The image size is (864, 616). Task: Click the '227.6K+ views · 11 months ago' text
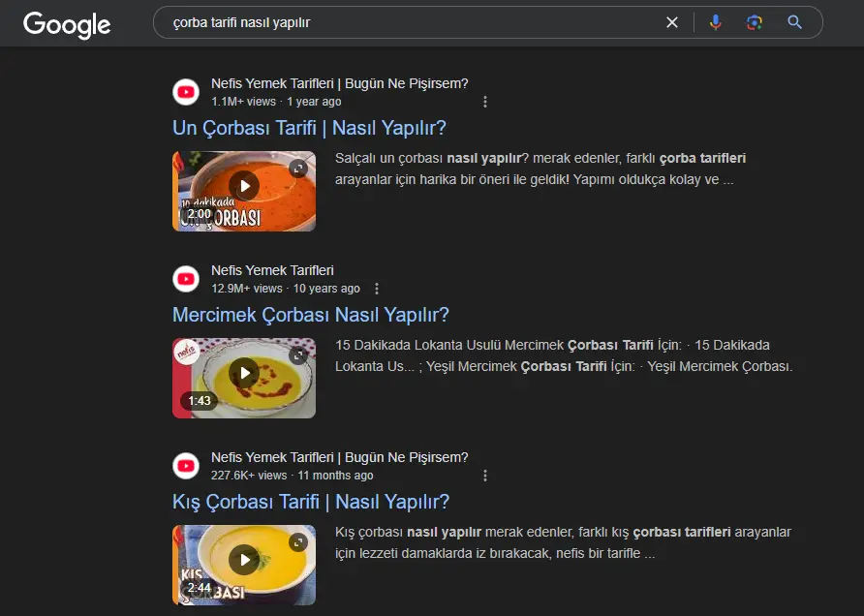click(293, 476)
